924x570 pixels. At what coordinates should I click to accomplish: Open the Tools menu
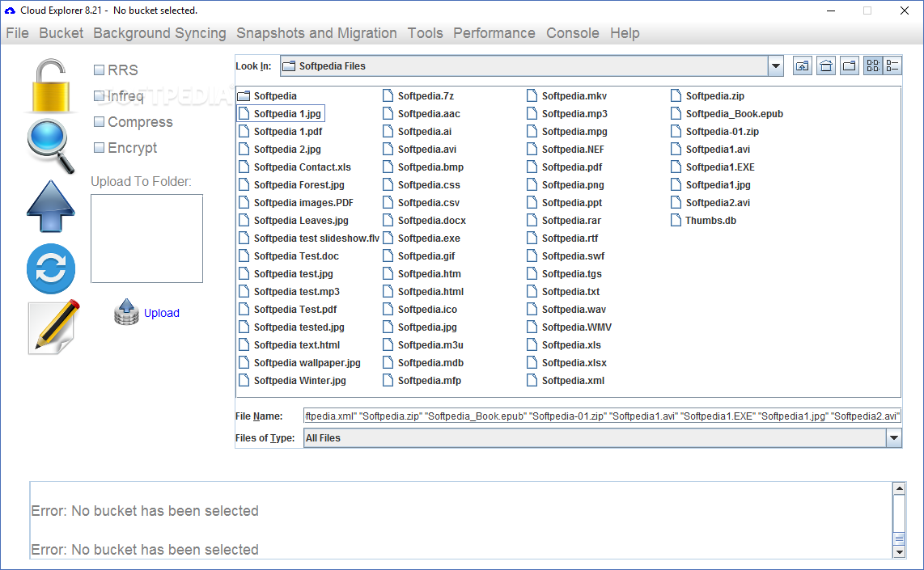(x=425, y=33)
